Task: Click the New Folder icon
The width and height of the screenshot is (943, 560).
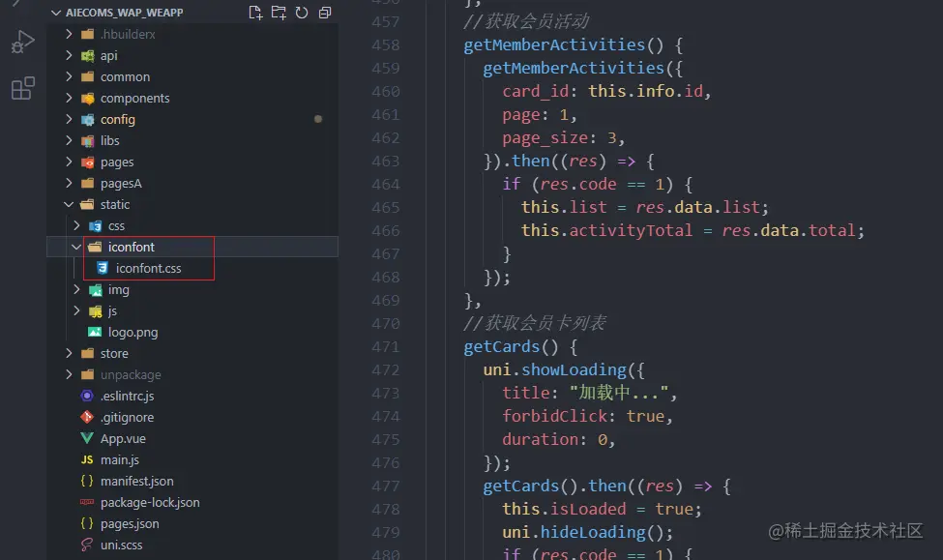Action: (x=279, y=13)
